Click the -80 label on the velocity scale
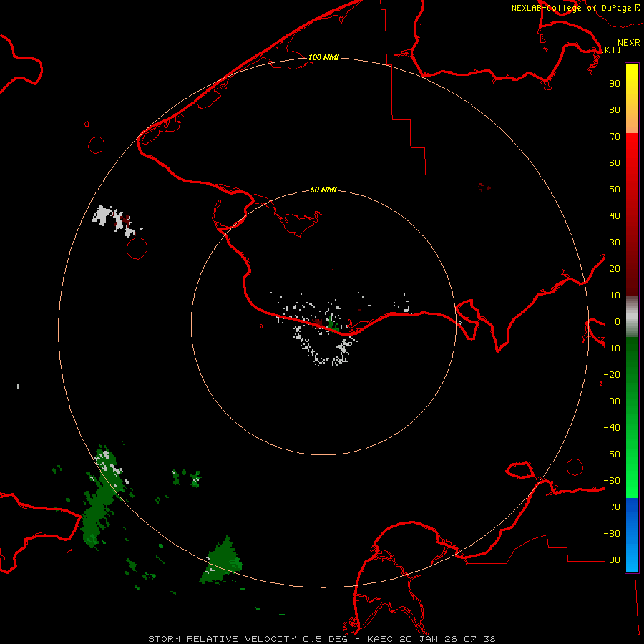This screenshot has height=644, width=644. [x=612, y=534]
